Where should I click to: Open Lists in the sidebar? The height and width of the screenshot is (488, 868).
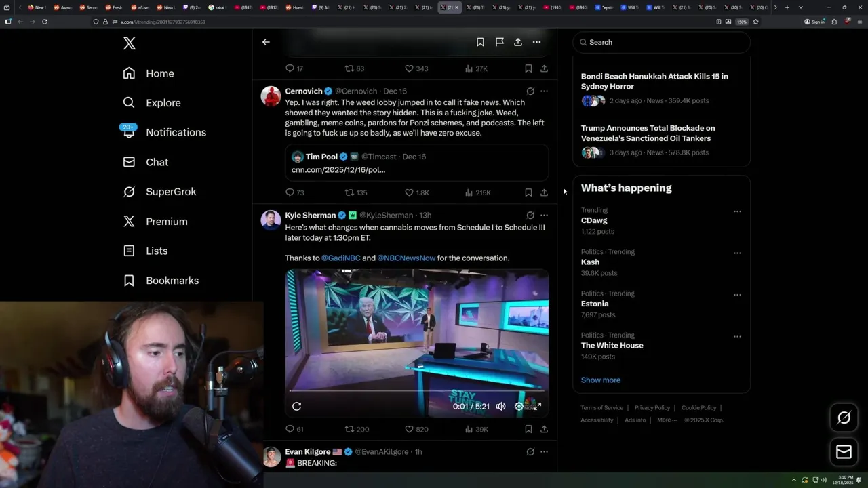coord(145,251)
